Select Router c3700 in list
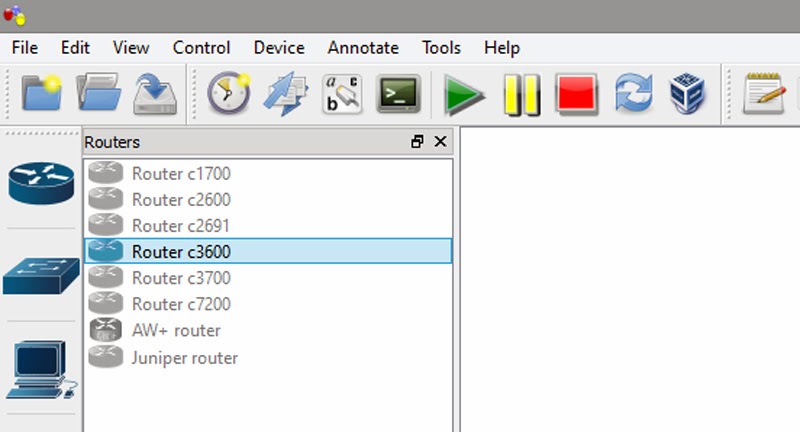The height and width of the screenshot is (432, 800). pyautogui.click(x=268, y=278)
